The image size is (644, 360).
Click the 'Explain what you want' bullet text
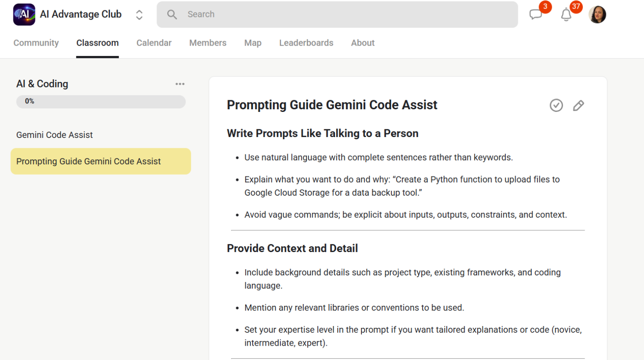click(x=402, y=186)
